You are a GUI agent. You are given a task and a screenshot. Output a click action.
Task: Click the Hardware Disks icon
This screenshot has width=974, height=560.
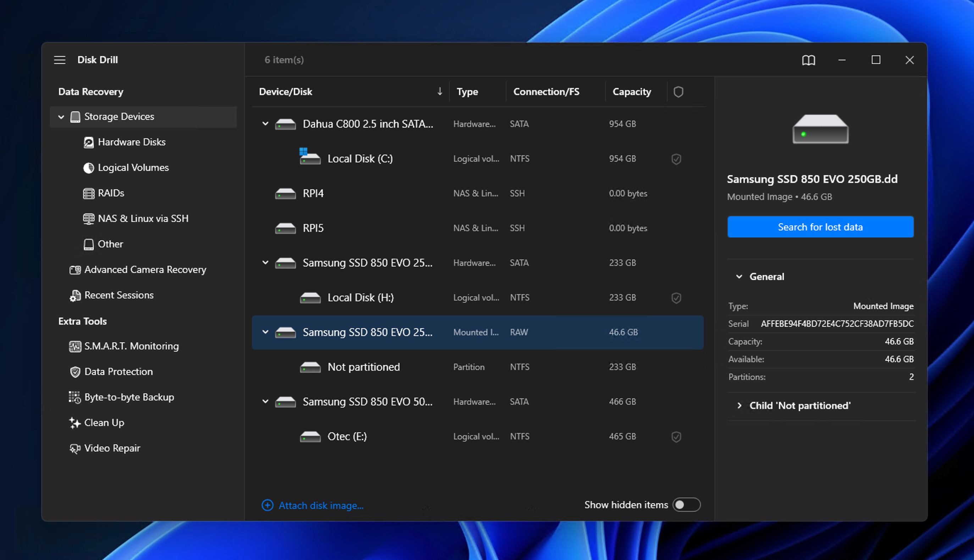89,142
